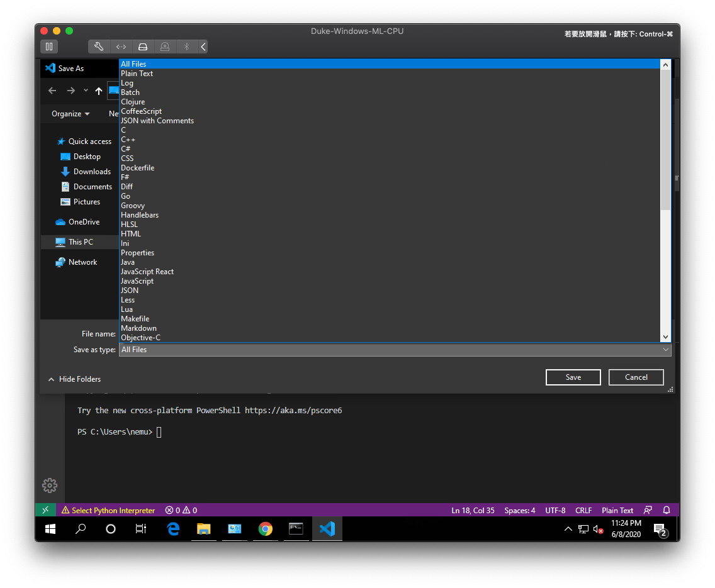Open the notifications bell in VS Code status bar
This screenshot has width=715, height=588.
click(666, 510)
